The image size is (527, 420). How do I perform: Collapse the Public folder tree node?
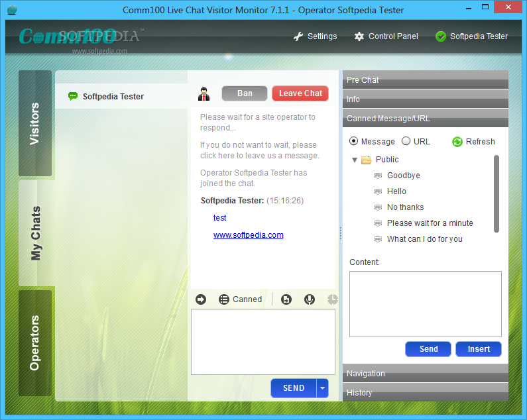[x=354, y=160]
